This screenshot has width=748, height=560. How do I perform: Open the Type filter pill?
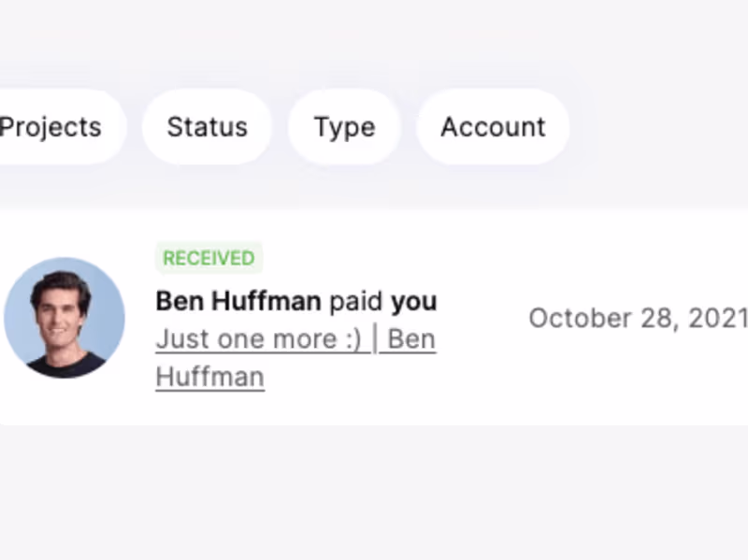pos(344,127)
